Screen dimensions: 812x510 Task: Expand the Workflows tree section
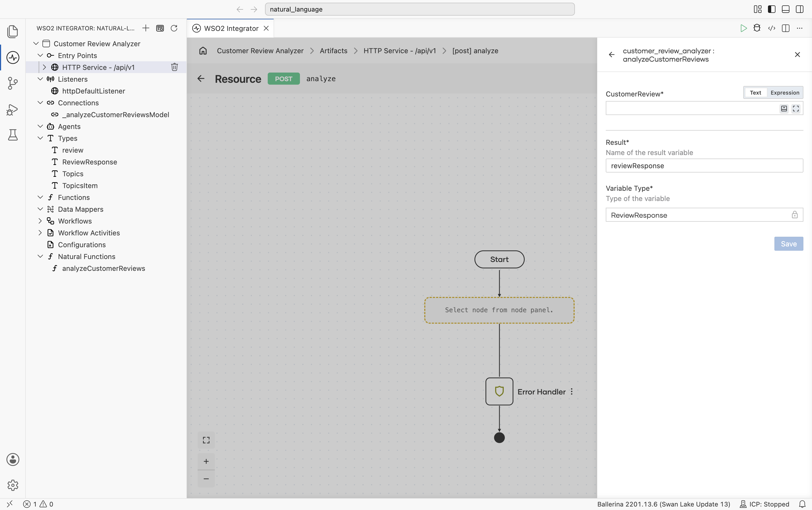[40, 221]
